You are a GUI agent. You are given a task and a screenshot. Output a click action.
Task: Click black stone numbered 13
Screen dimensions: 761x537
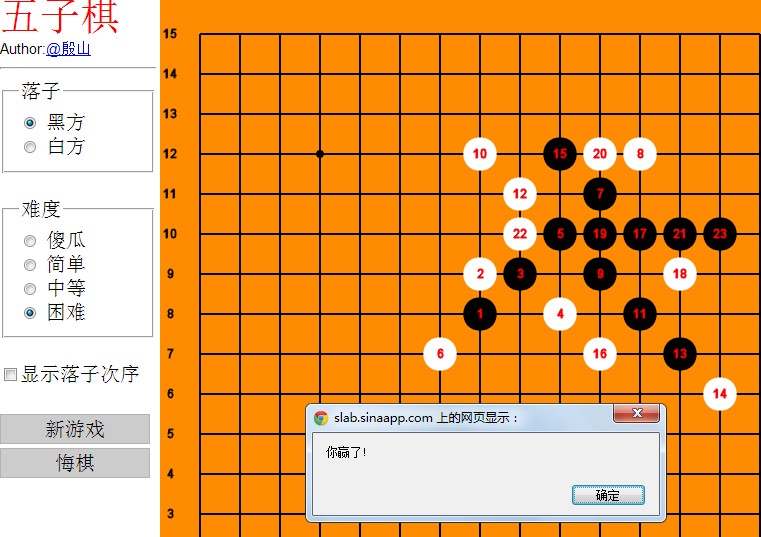[x=680, y=354]
